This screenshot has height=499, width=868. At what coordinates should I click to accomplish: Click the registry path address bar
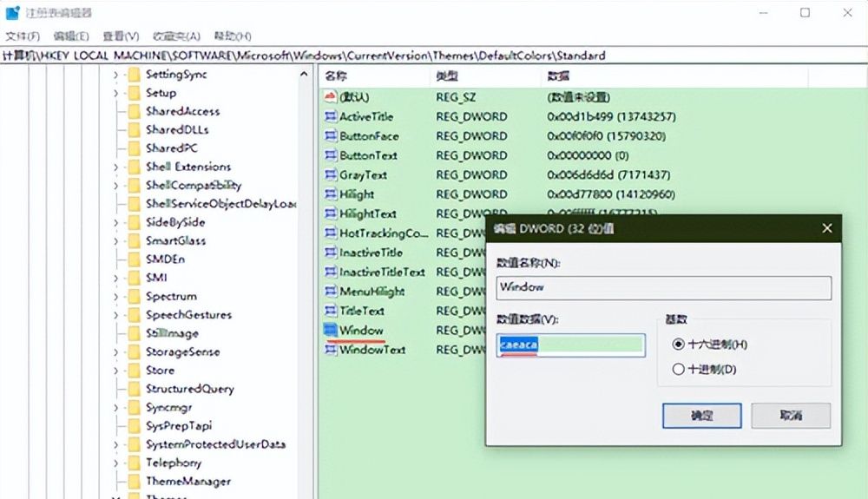click(434, 56)
